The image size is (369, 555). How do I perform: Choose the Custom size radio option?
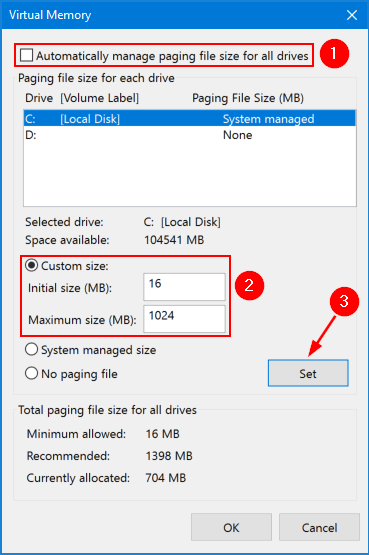(31, 265)
